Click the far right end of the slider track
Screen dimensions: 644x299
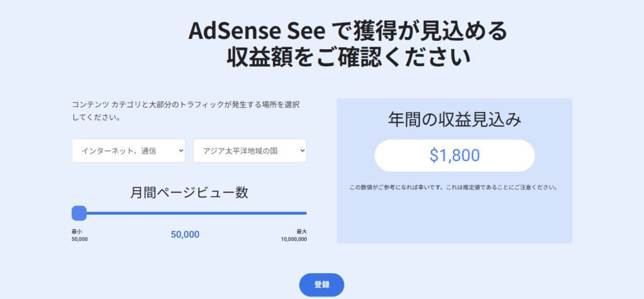[x=305, y=213]
